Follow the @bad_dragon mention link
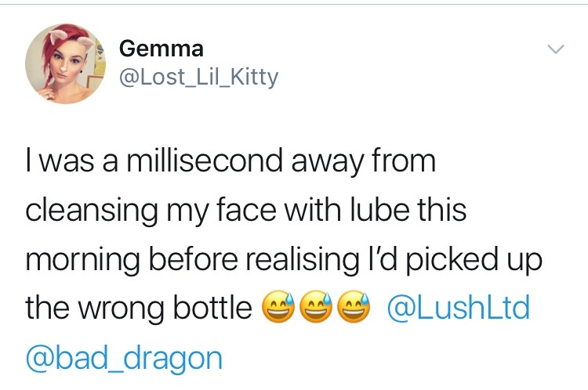The height and width of the screenshot is (390, 588). pyautogui.click(x=124, y=359)
